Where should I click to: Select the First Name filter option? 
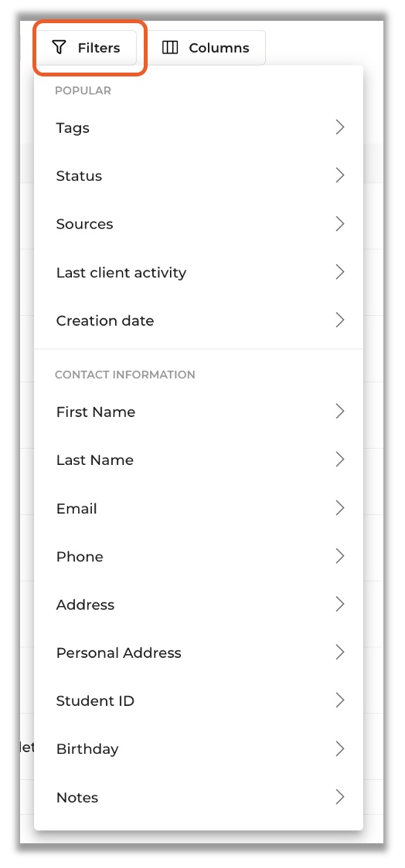[x=199, y=412]
